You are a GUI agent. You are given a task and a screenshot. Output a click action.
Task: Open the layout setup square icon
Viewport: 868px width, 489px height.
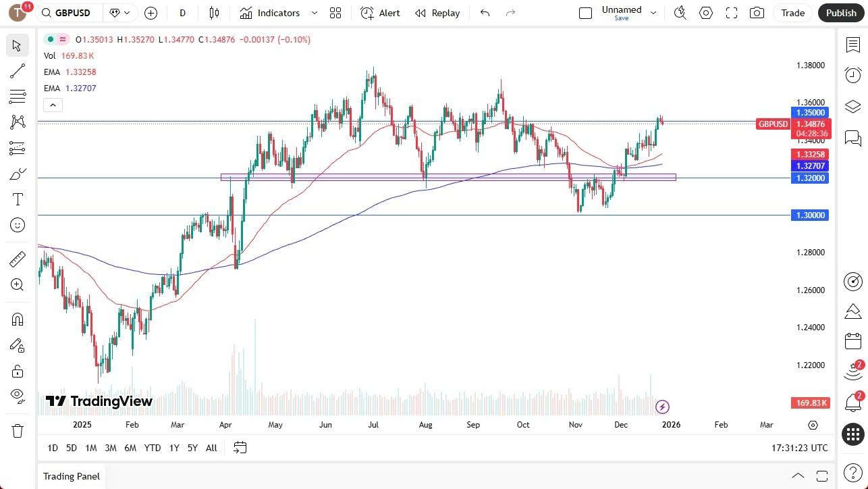(586, 13)
